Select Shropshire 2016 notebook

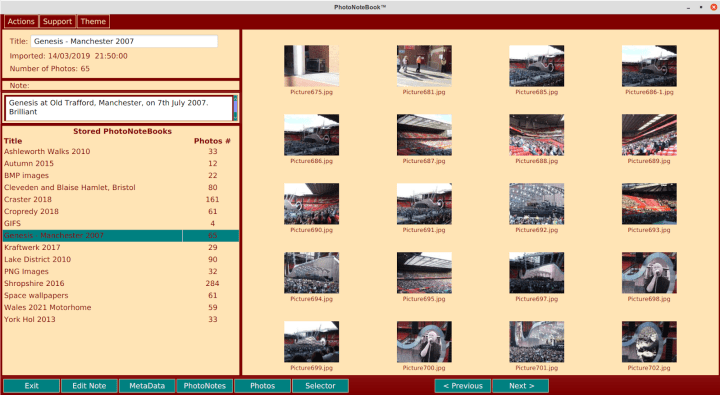[x=121, y=283]
